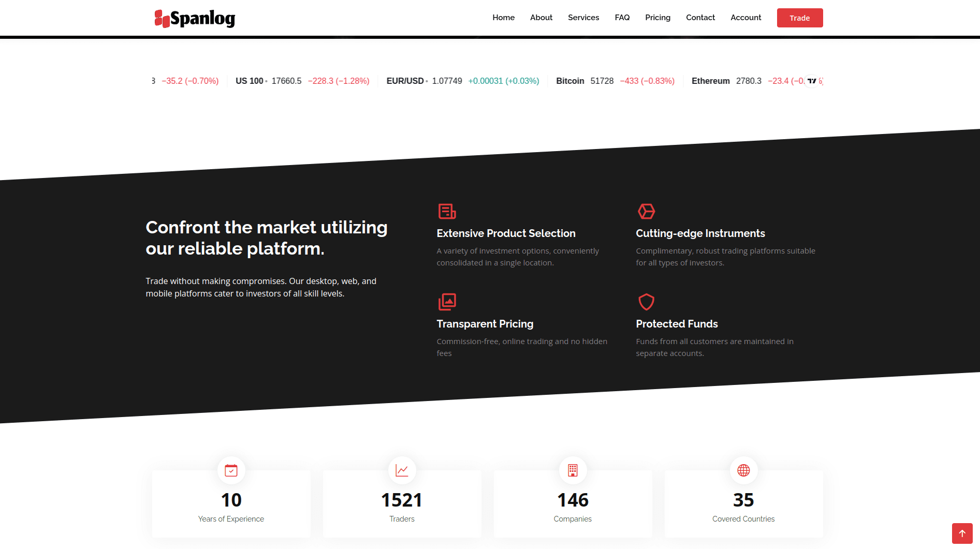Select the Extensive Product Selection invoice icon

click(447, 211)
